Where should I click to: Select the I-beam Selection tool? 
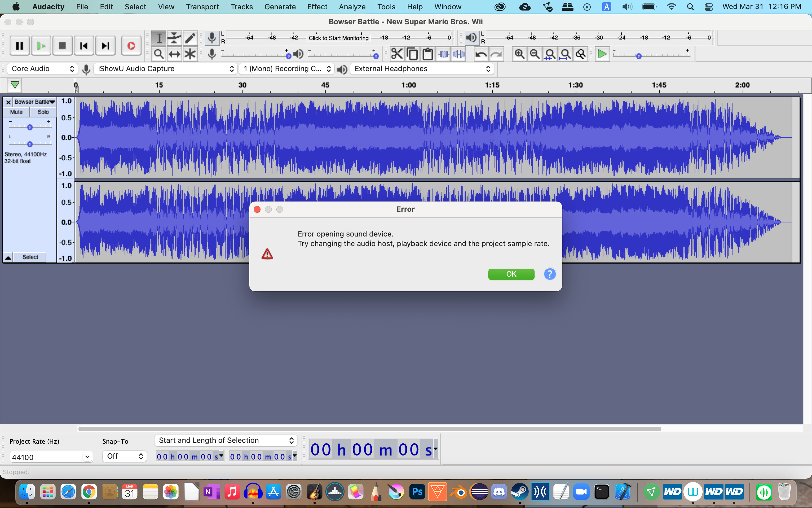tap(159, 38)
